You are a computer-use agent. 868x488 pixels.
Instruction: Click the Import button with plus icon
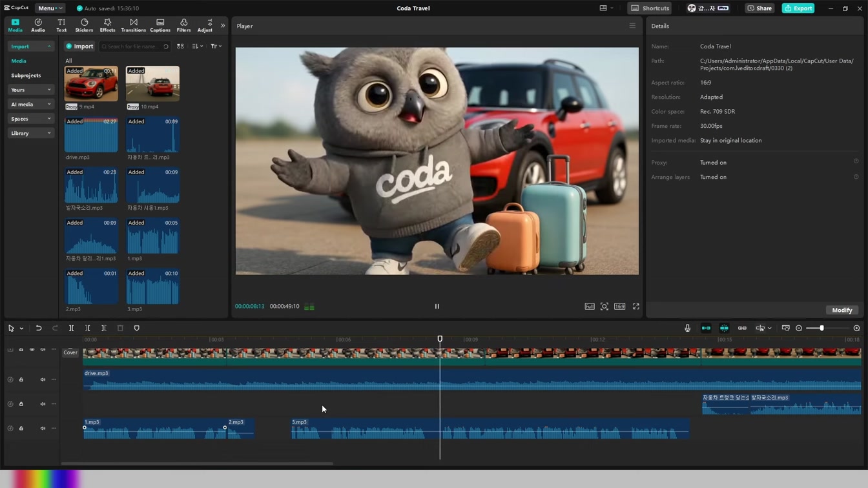tap(79, 46)
